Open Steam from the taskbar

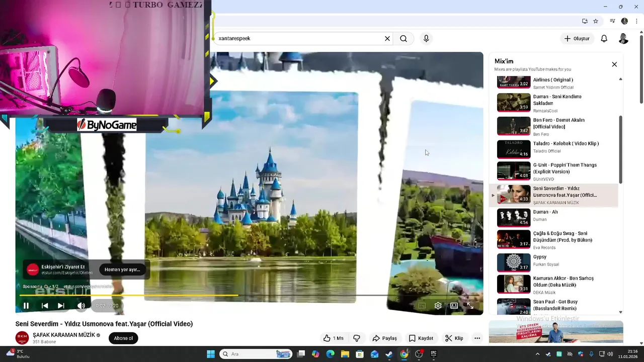coord(389,354)
